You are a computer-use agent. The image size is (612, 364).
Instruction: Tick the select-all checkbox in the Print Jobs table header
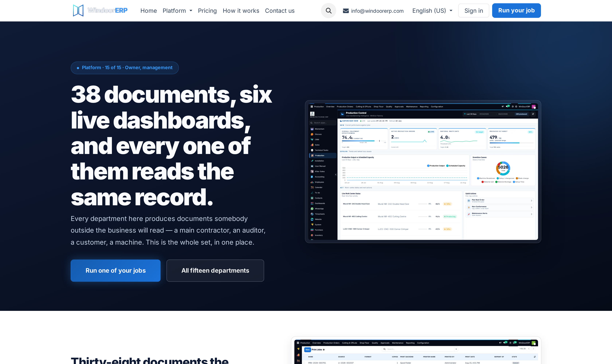click(304, 357)
